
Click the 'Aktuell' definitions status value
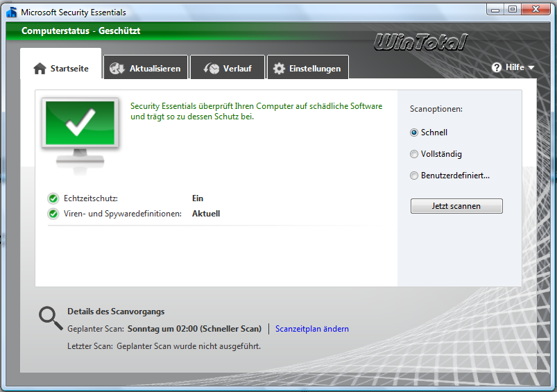click(206, 214)
